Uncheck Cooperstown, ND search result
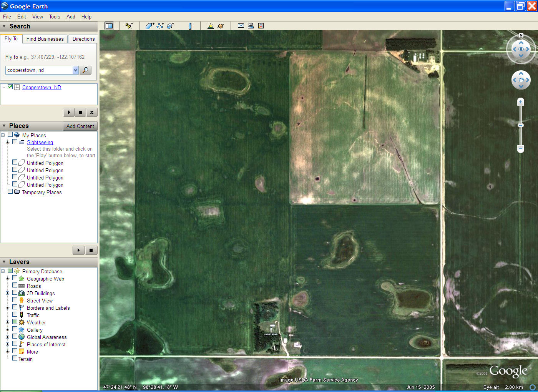 (10, 87)
